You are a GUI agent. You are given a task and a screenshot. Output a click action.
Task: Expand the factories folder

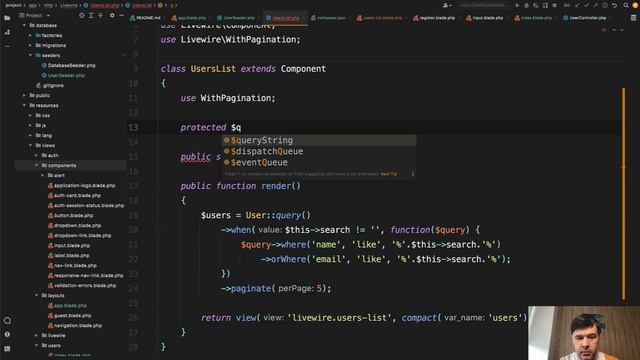[x=30, y=36]
